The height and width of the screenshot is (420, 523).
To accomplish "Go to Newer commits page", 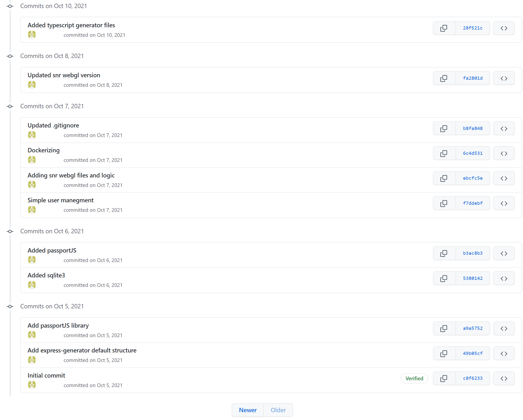I will [x=247, y=410].
